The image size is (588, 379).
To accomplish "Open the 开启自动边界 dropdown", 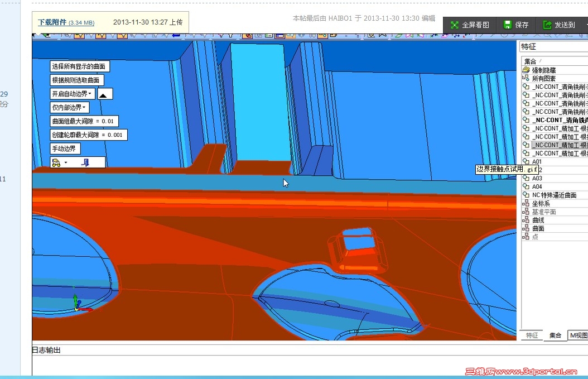I will click(x=72, y=94).
